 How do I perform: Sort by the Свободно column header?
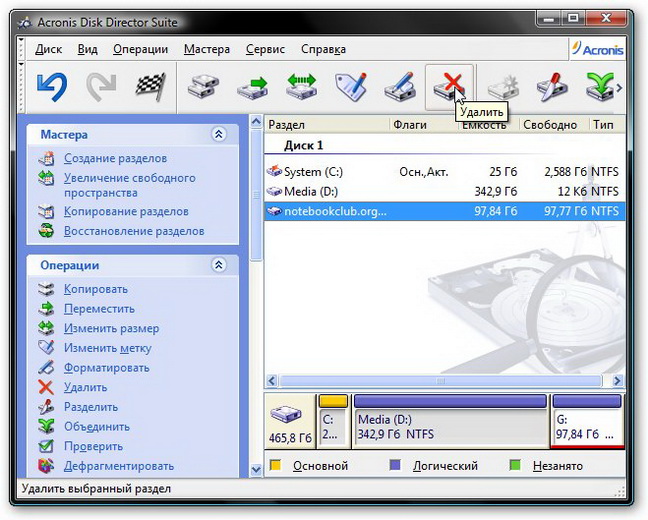pos(554,124)
